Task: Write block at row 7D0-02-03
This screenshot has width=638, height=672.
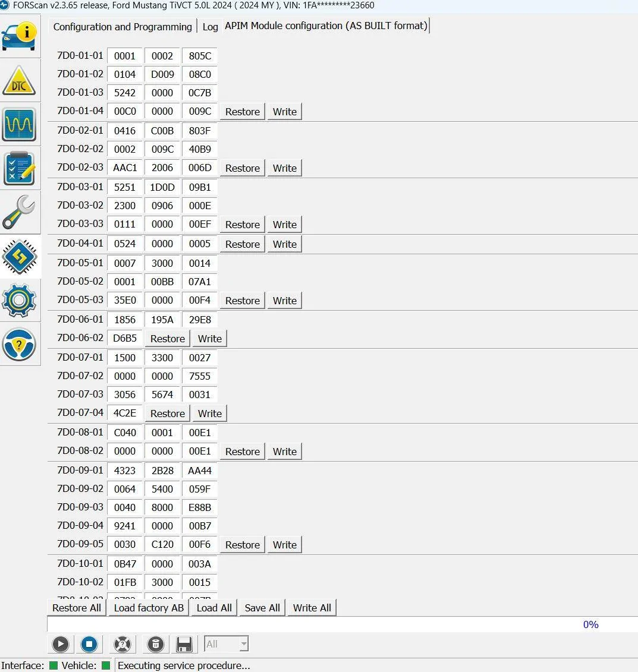Action: click(x=285, y=168)
